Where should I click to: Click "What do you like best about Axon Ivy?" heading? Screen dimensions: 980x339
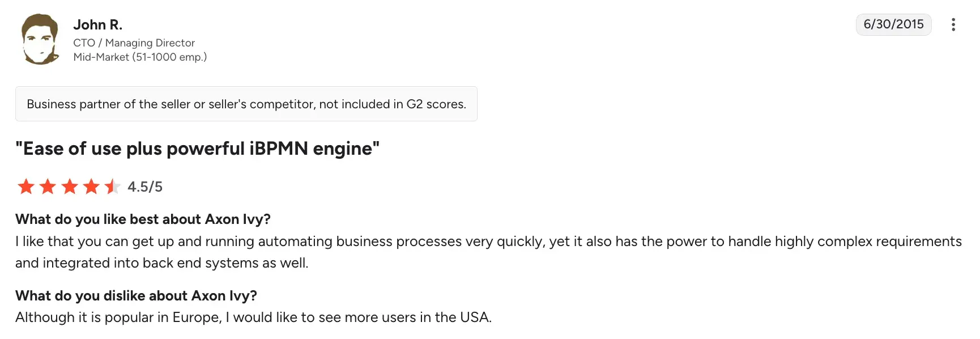(x=143, y=219)
